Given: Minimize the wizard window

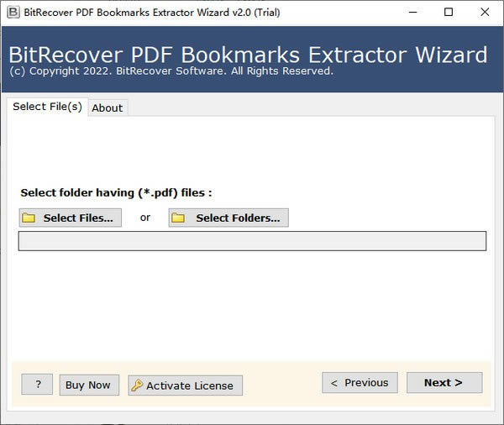Looking at the screenshot, I should [412, 13].
